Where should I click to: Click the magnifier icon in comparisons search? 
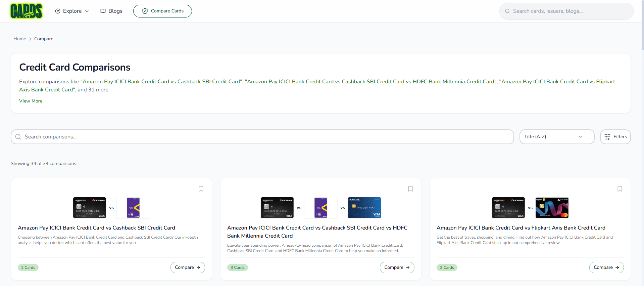[18, 137]
